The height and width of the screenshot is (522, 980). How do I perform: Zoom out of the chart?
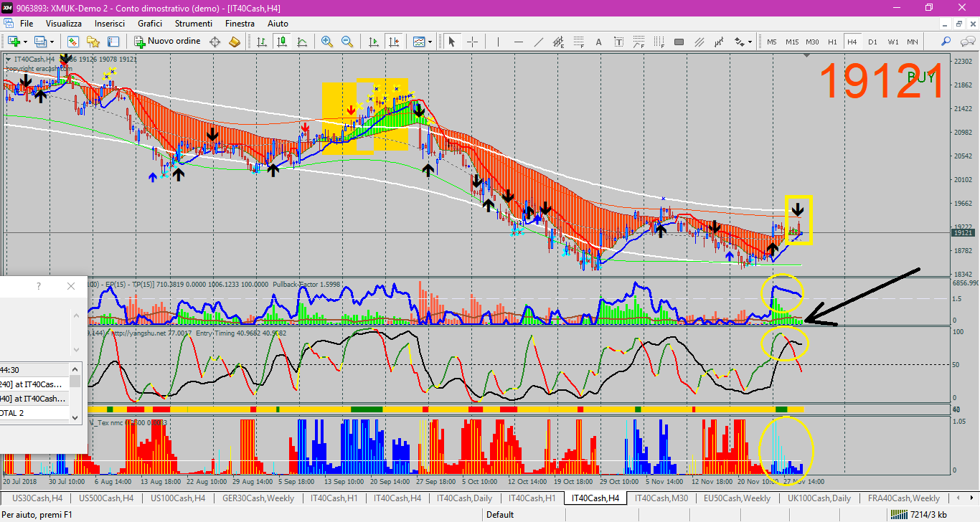pyautogui.click(x=347, y=42)
